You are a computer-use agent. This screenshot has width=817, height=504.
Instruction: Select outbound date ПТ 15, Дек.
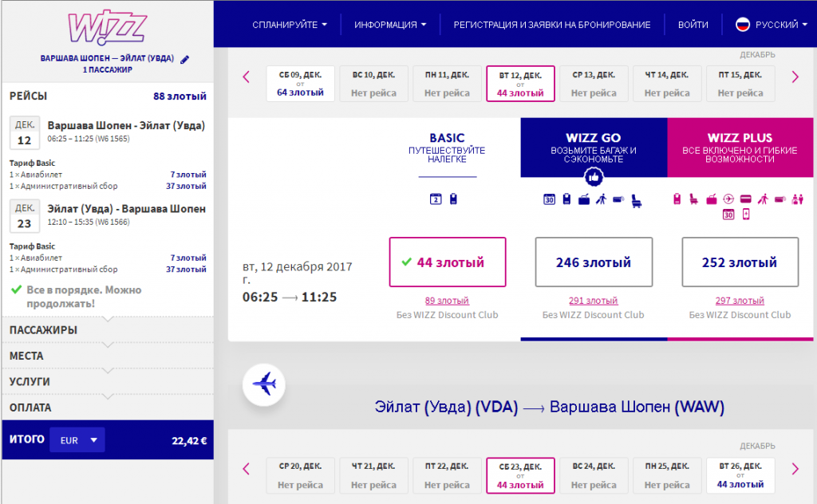point(740,83)
